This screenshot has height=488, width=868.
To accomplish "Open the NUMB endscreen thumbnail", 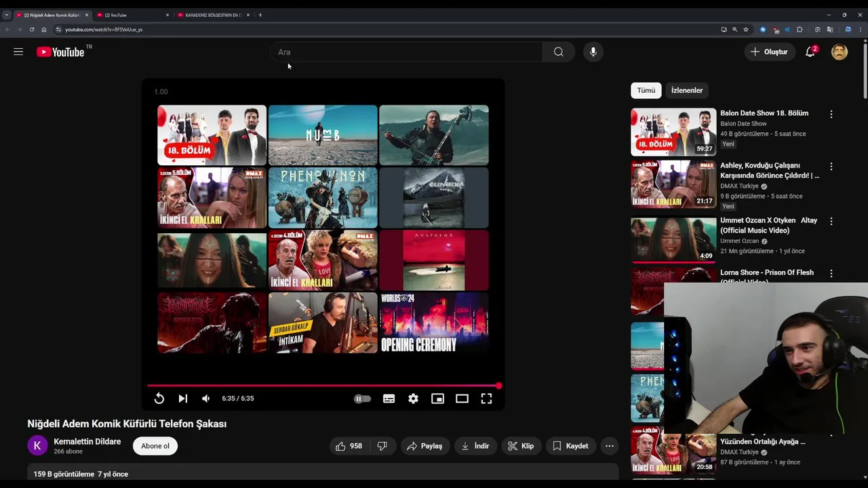I will point(323,135).
